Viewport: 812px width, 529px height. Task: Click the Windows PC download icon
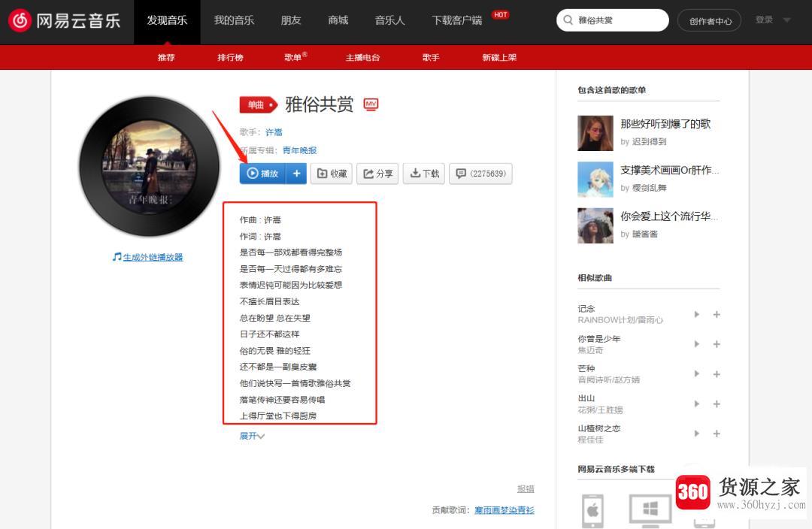650,510
